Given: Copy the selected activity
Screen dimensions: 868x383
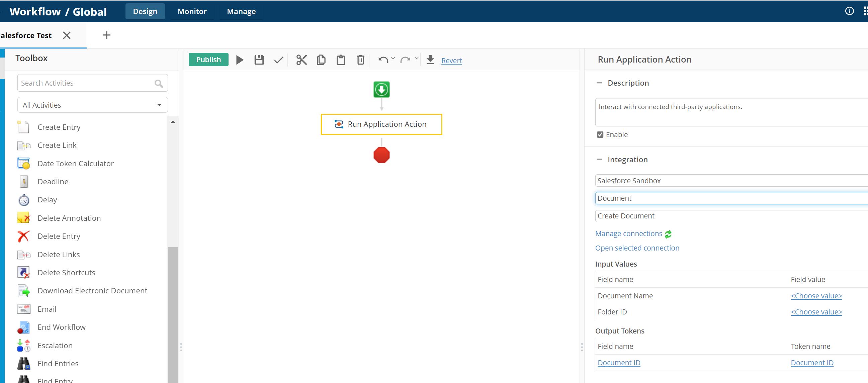Looking at the screenshot, I should tap(321, 60).
